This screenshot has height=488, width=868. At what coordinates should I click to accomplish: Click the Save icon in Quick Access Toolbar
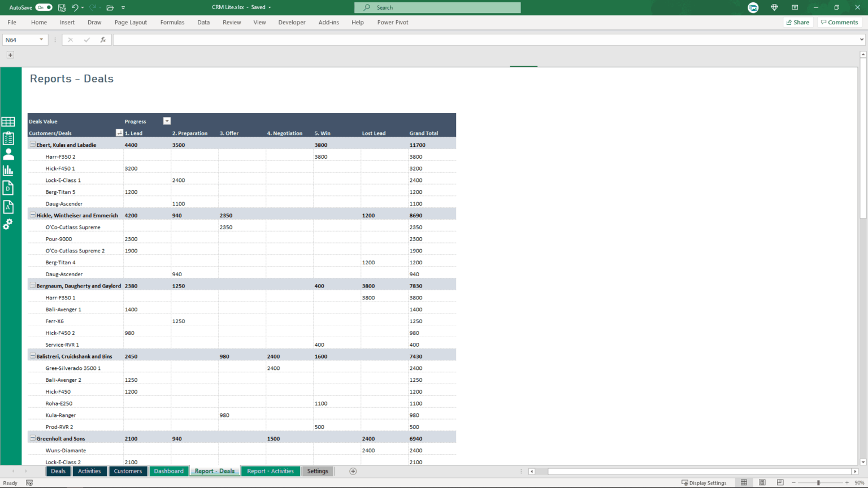(62, 7)
